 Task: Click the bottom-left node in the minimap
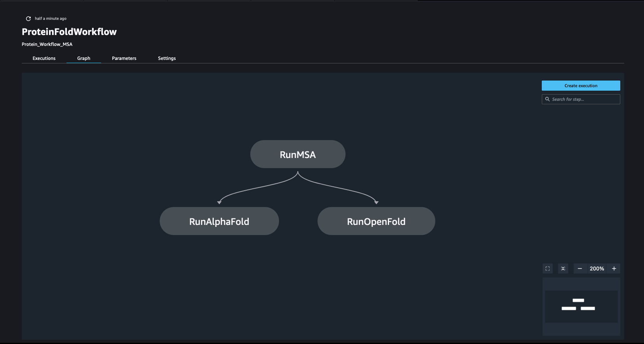pos(569,308)
